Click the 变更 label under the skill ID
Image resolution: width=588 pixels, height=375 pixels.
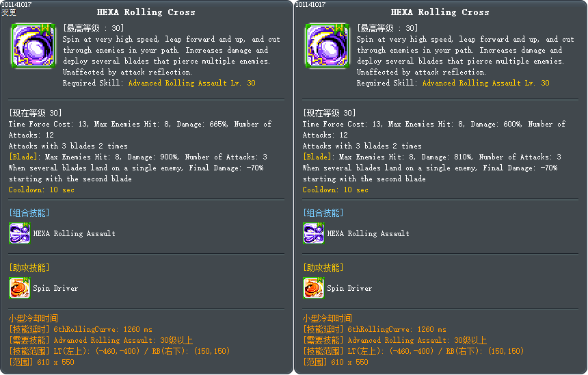9,12
